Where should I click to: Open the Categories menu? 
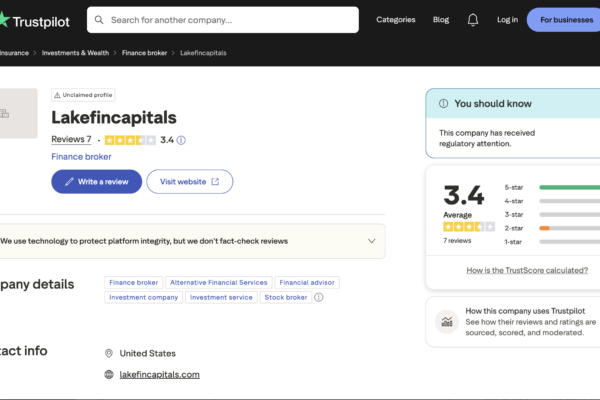tap(396, 20)
